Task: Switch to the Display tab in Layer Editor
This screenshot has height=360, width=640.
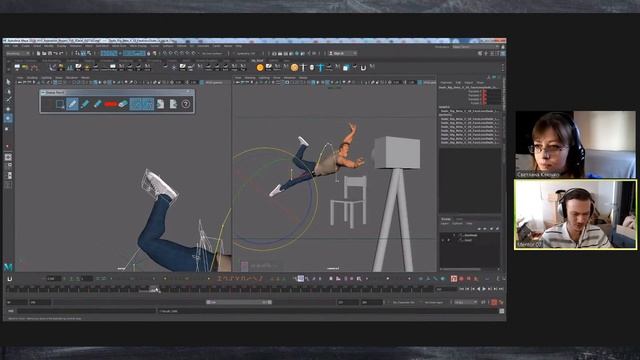Action: pyautogui.click(x=446, y=219)
